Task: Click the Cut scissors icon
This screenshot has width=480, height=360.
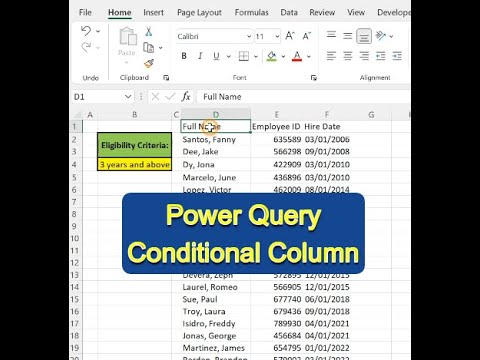Action: [149, 32]
